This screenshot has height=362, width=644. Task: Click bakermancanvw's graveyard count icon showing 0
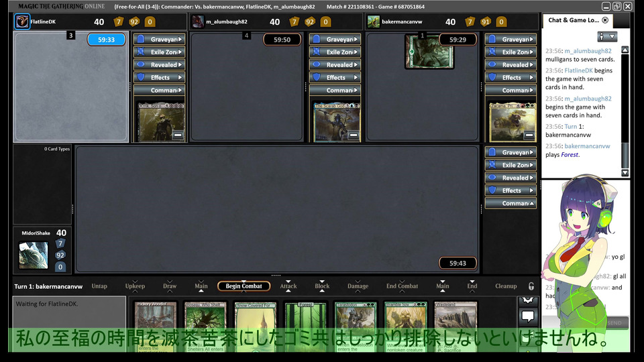(x=502, y=21)
